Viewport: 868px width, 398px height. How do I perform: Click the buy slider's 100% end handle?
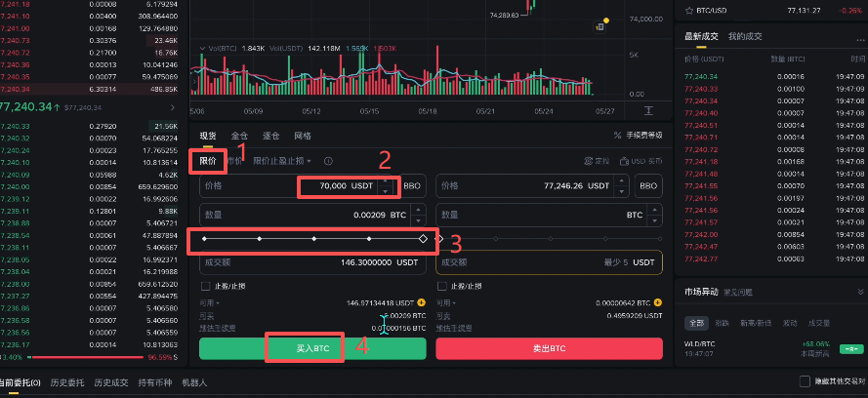(x=423, y=239)
